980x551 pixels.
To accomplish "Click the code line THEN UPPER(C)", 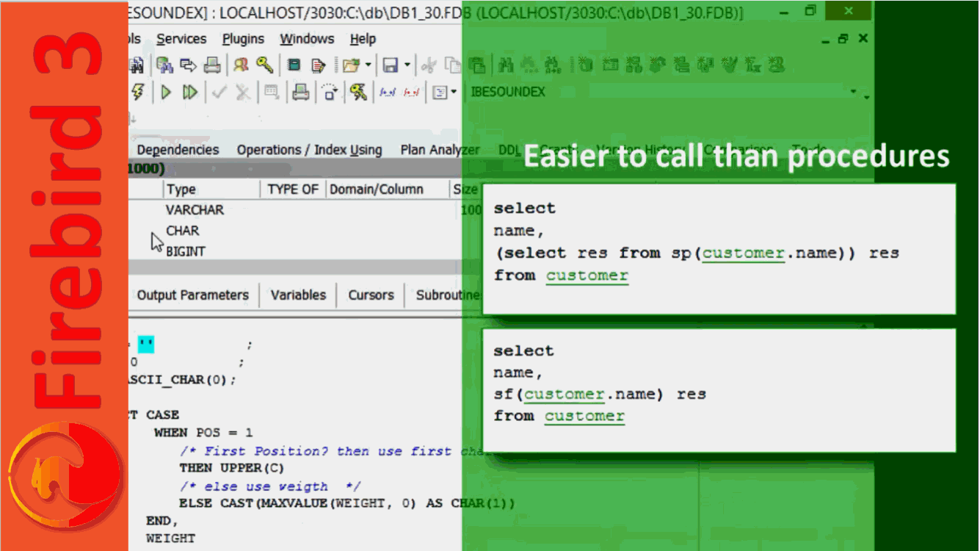I will 231,468.
